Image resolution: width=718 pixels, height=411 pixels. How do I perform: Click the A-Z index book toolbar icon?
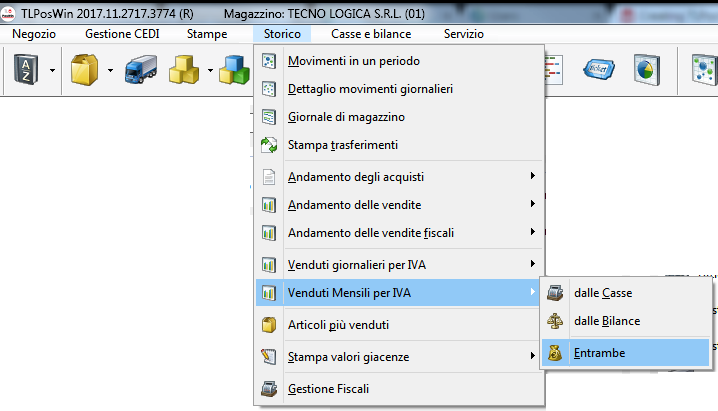click(x=24, y=70)
